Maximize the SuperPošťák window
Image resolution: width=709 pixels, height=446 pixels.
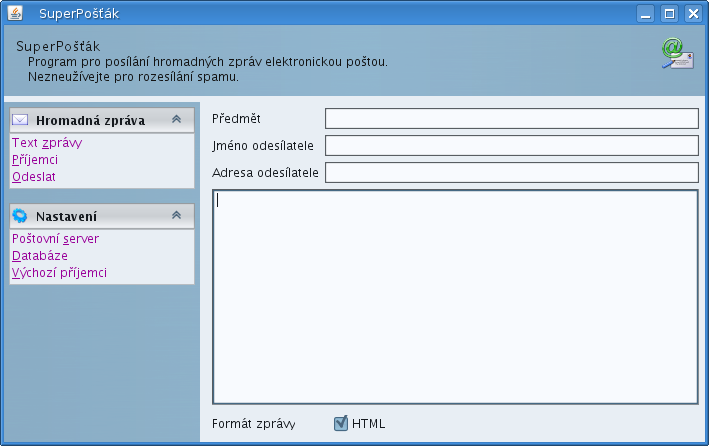[669, 14]
